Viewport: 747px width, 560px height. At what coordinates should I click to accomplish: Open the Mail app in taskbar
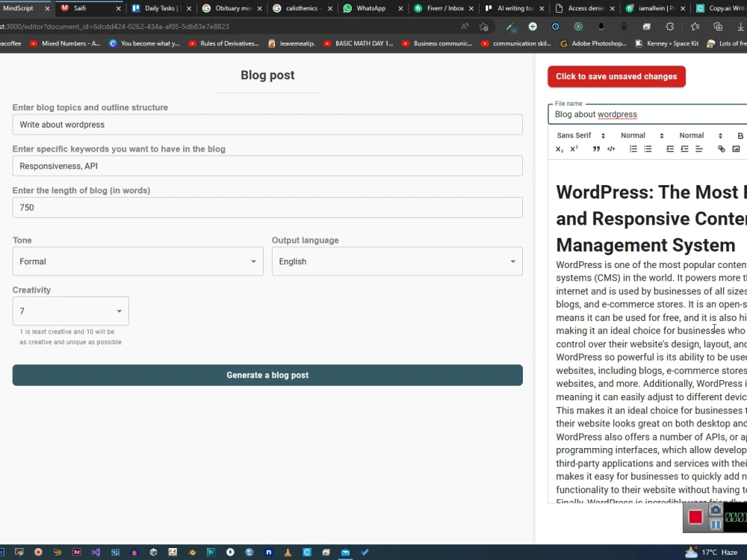click(x=345, y=553)
